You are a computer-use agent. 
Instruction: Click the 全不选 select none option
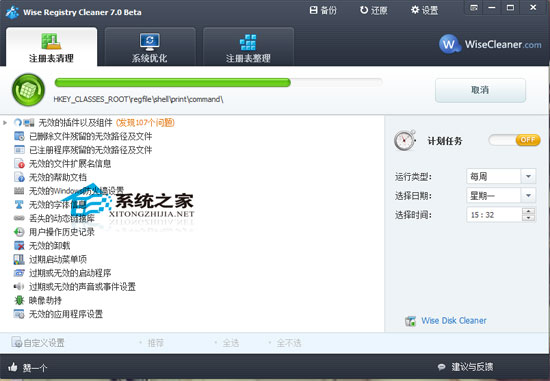pos(289,343)
